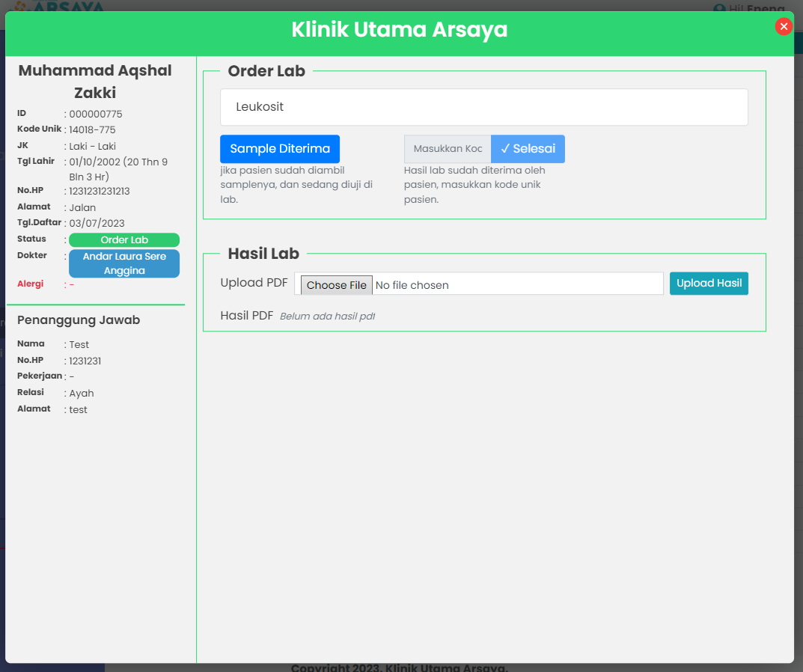
Task: Click the Penanggung Jawab section heading
Action: (79, 320)
